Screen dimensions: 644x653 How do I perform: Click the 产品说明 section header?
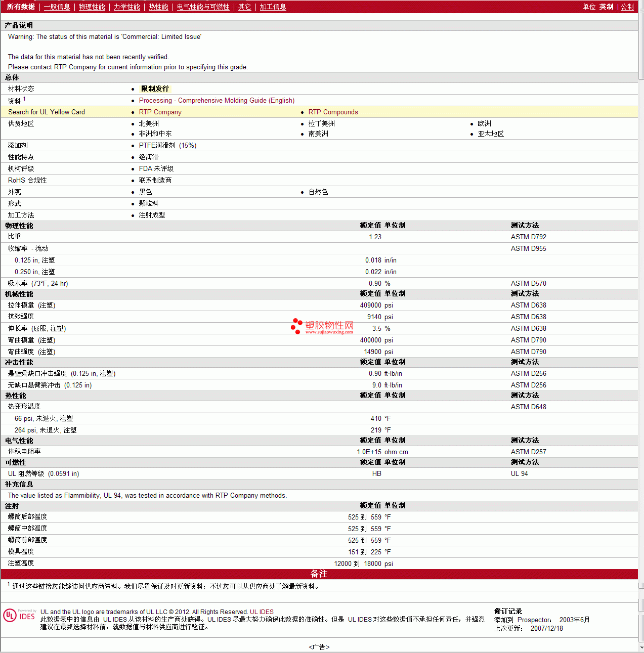click(319, 25)
